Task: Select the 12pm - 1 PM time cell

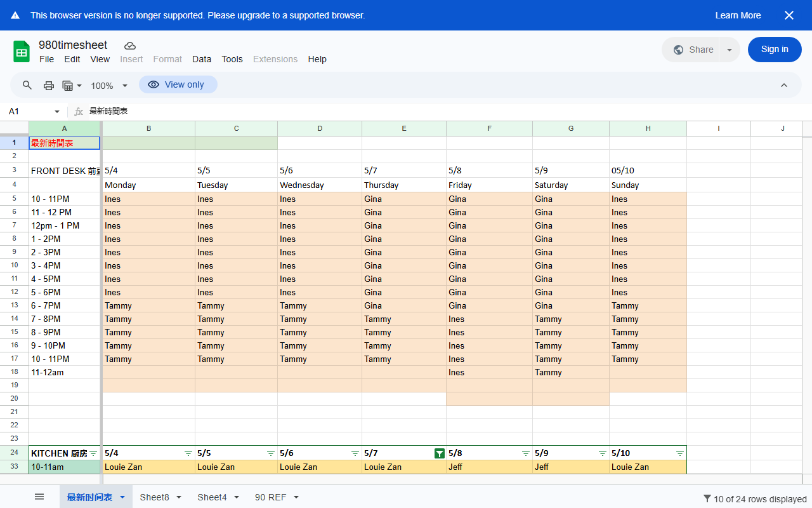Action: point(65,225)
